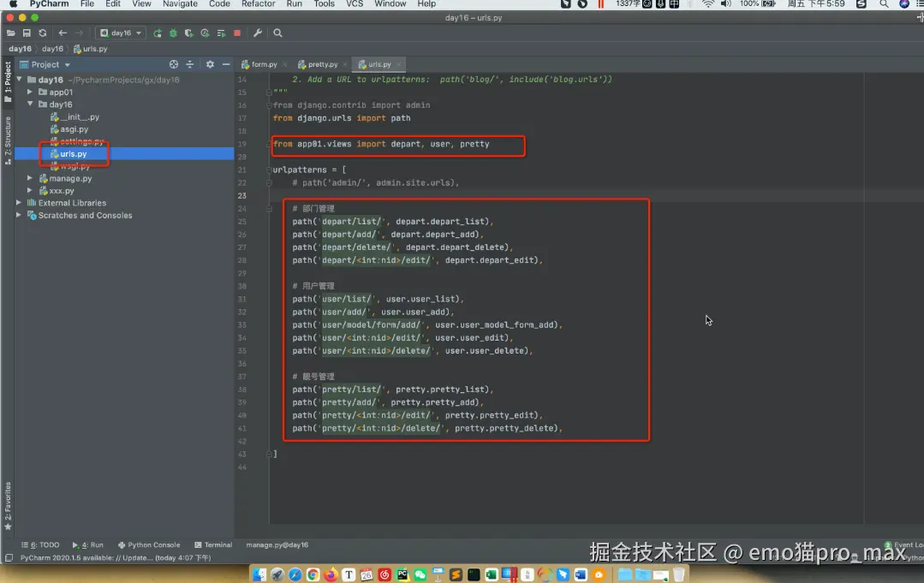
Task: Click line number 31 in the gutter
Action: click(x=241, y=299)
